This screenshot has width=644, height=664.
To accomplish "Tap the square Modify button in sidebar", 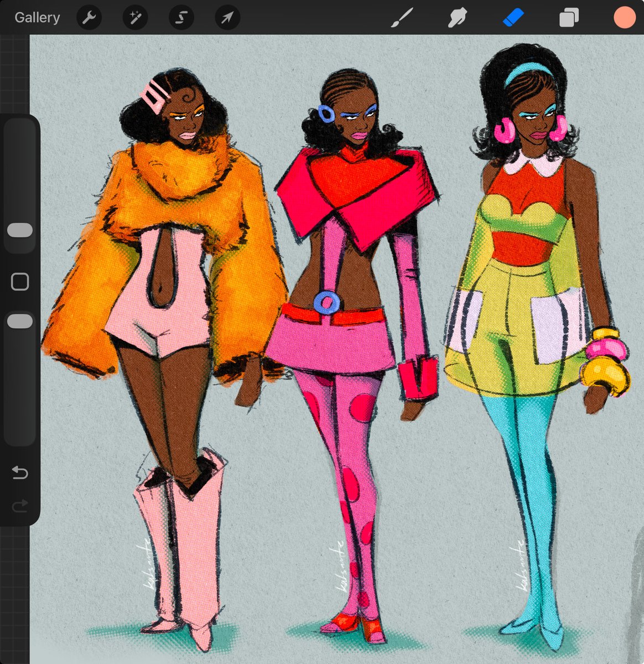I will [x=20, y=282].
